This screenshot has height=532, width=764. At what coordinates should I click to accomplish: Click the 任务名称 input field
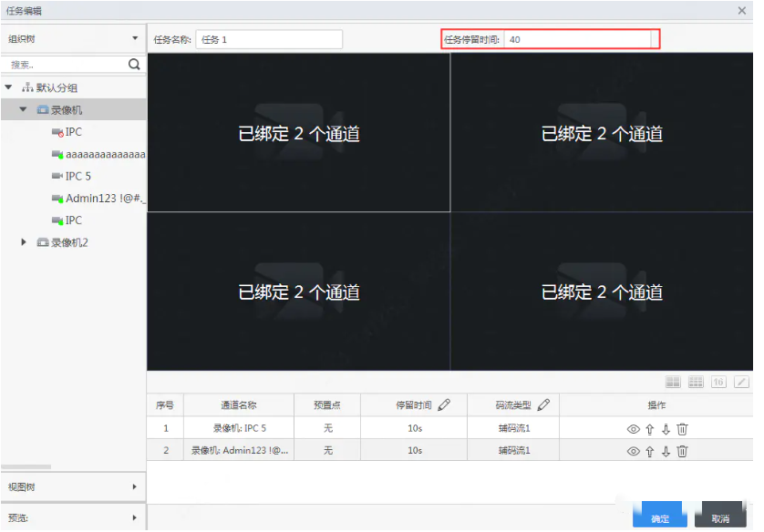[269, 39]
